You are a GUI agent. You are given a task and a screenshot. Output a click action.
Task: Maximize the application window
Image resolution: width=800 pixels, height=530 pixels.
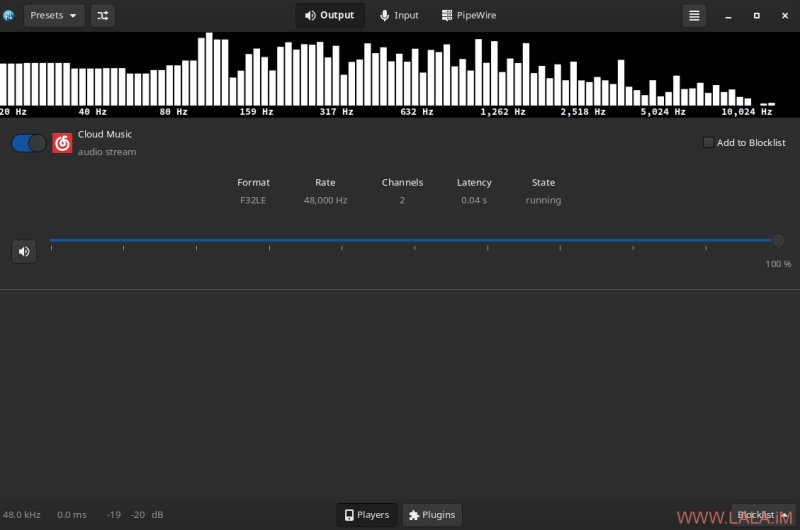tap(757, 15)
